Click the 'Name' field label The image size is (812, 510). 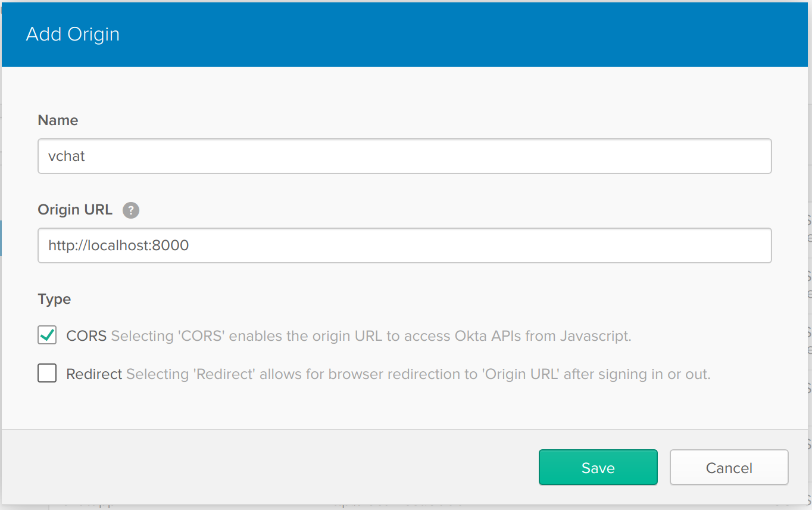[x=58, y=120]
